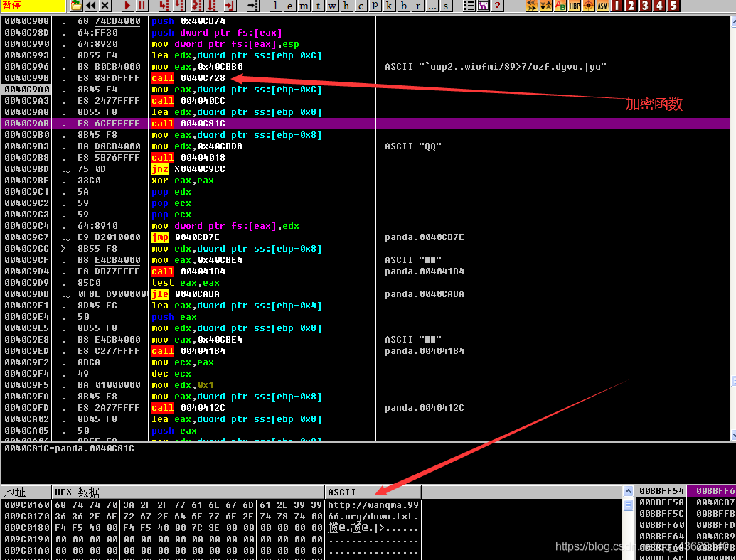Open the HBP hardware breakpoints plugin icon
Viewport: 736px width, 560px height.
pyautogui.click(x=575, y=6)
